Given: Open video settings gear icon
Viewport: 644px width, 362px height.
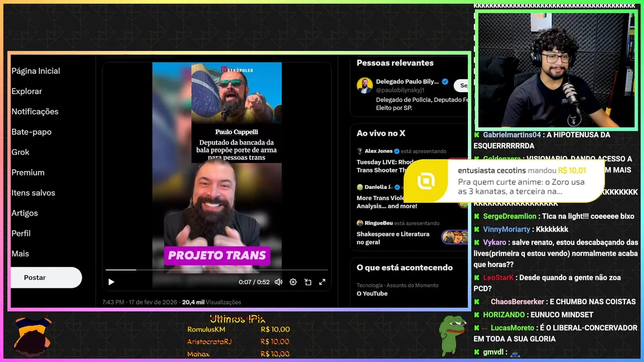Looking at the screenshot, I should (x=293, y=282).
